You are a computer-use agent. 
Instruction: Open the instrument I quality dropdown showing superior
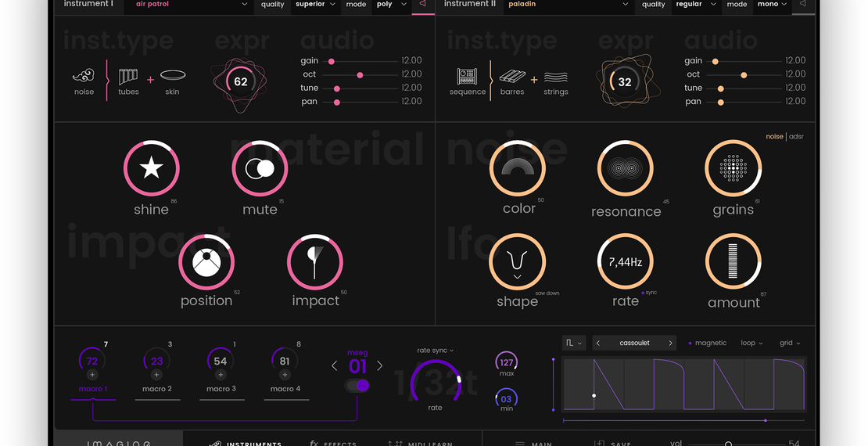click(315, 5)
